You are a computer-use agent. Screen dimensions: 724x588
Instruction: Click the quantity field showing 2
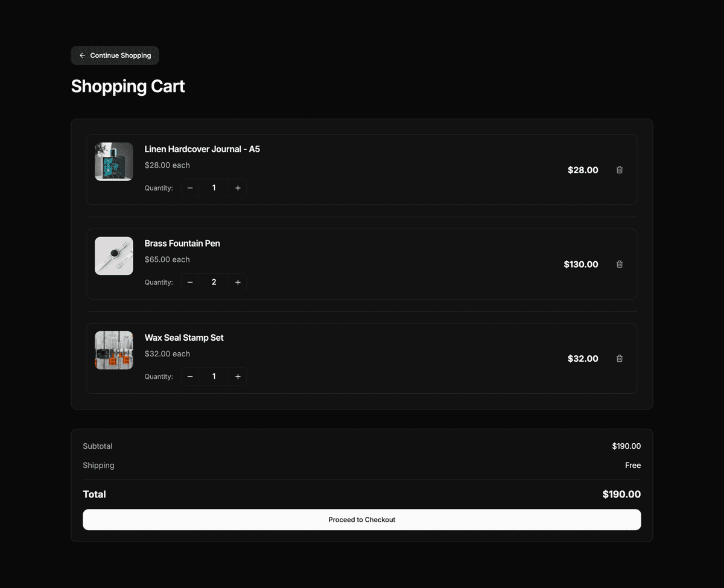click(214, 282)
